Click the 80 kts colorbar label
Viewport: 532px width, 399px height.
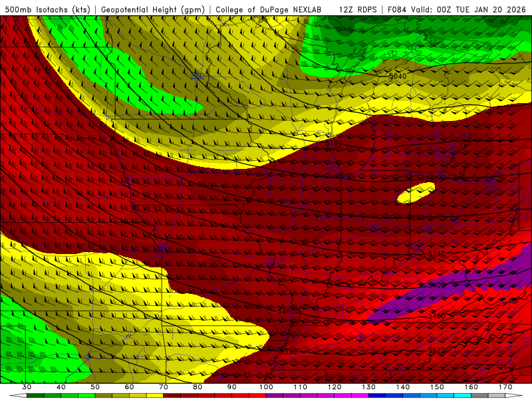click(198, 387)
